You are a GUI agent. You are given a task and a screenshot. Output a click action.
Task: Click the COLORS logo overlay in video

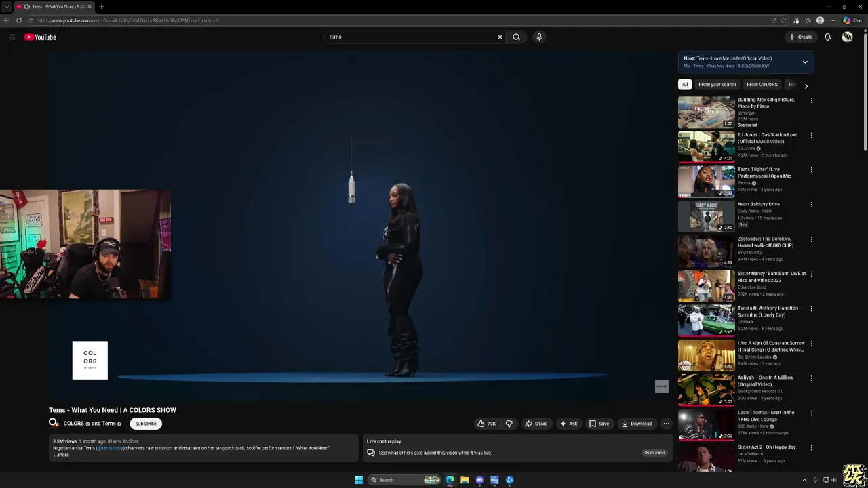click(x=90, y=360)
